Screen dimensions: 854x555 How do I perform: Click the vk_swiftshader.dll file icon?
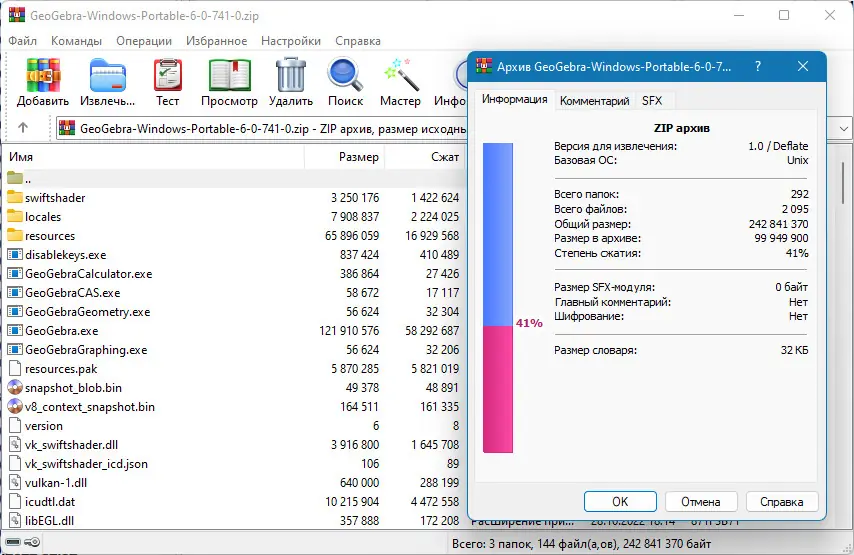(15, 445)
